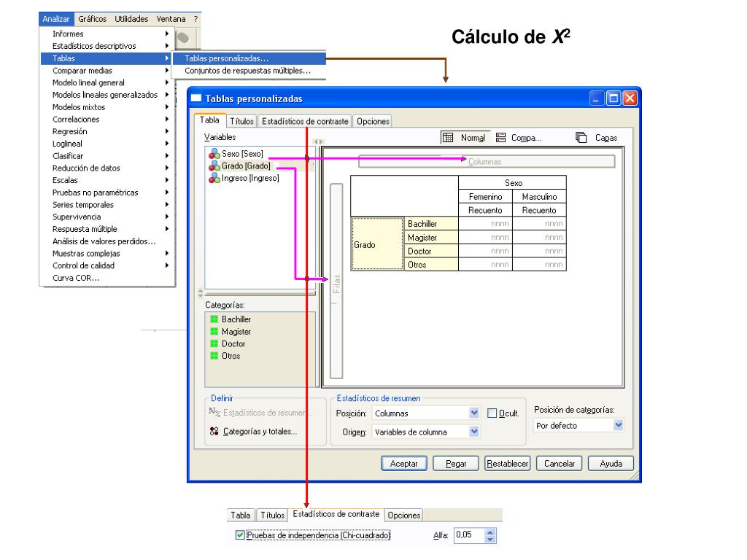Viewport: 747px width, 560px height.
Task: Click the Alfa 0,05 input field
Action: [469, 535]
